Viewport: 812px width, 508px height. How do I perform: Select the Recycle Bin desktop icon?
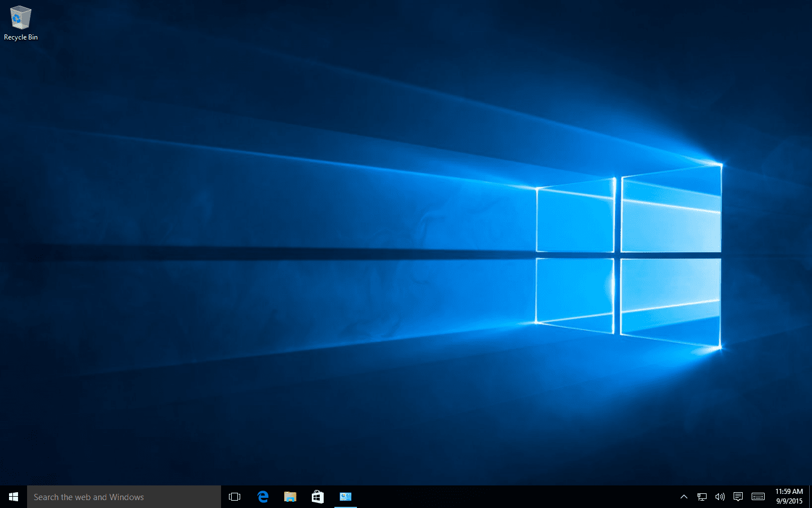click(x=20, y=17)
